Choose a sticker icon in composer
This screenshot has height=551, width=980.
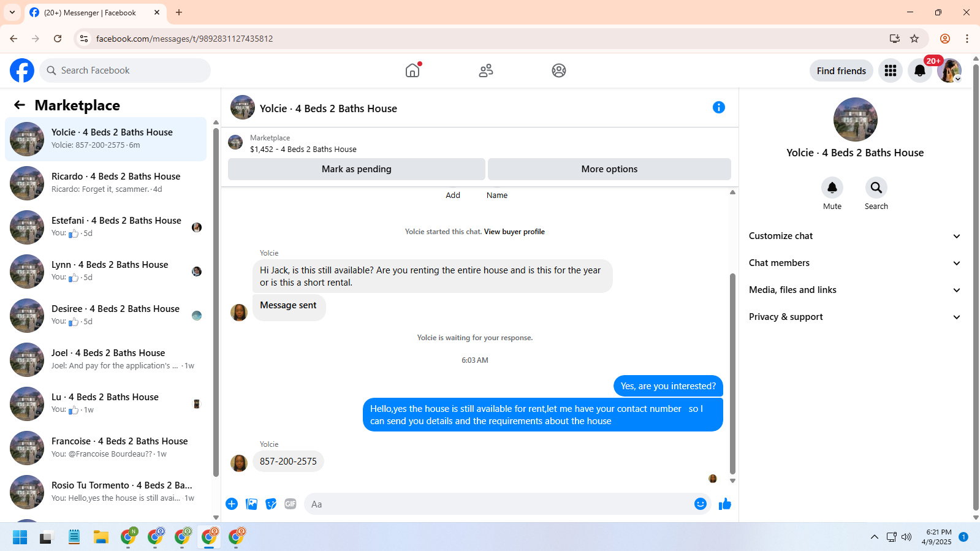coord(271,504)
